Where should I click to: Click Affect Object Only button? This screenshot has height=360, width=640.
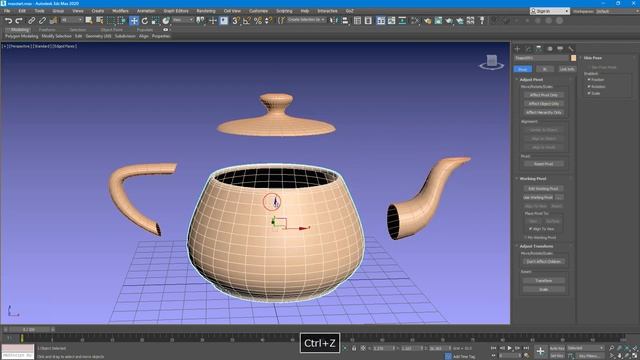click(x=544, y=104)
